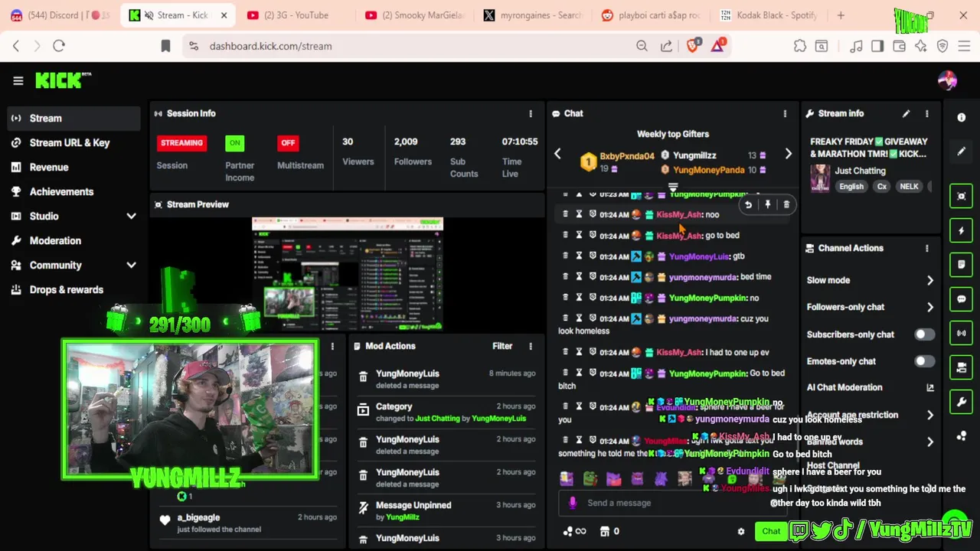Click the 293 Sub Counts stat
980x551 pixels.
(x=463, y=158)
